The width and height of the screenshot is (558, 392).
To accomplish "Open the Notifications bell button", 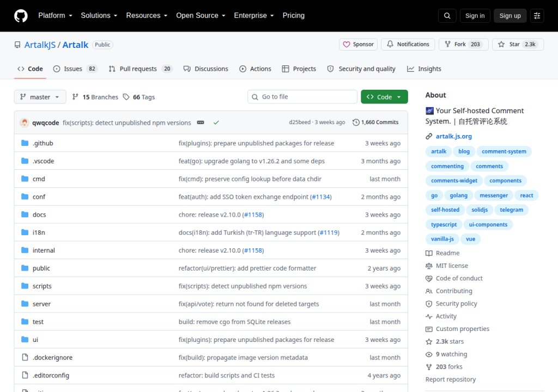I will click(408, 45).
